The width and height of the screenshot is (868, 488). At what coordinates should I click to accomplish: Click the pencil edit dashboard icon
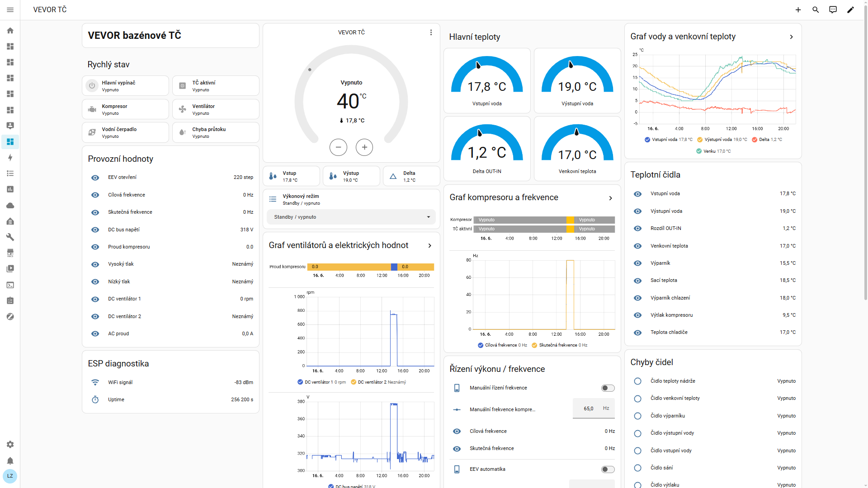[x=850, y=9]
